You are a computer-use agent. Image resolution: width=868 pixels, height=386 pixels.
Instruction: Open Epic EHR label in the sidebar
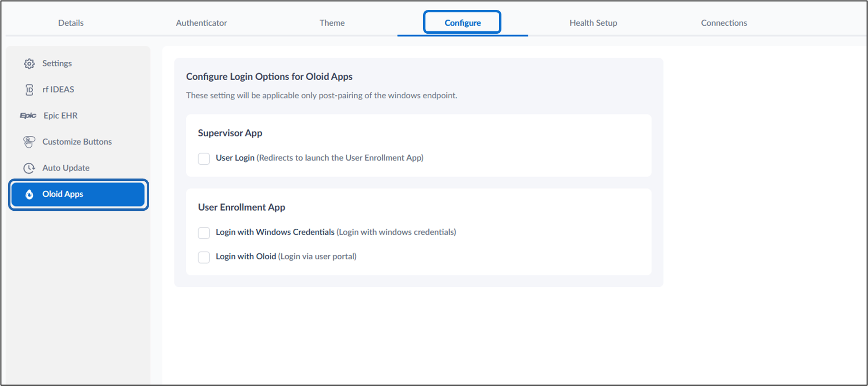[x=60, y=115]
